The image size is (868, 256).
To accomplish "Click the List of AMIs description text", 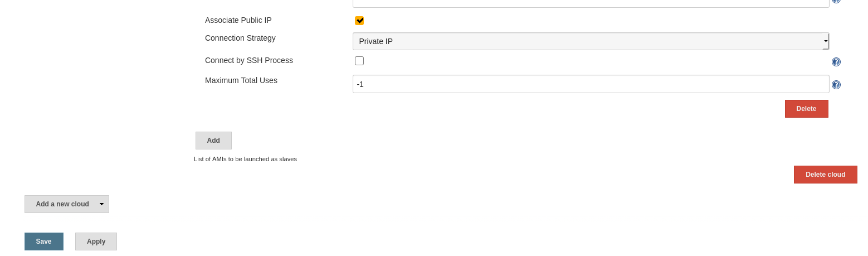I will click(245, 159).
